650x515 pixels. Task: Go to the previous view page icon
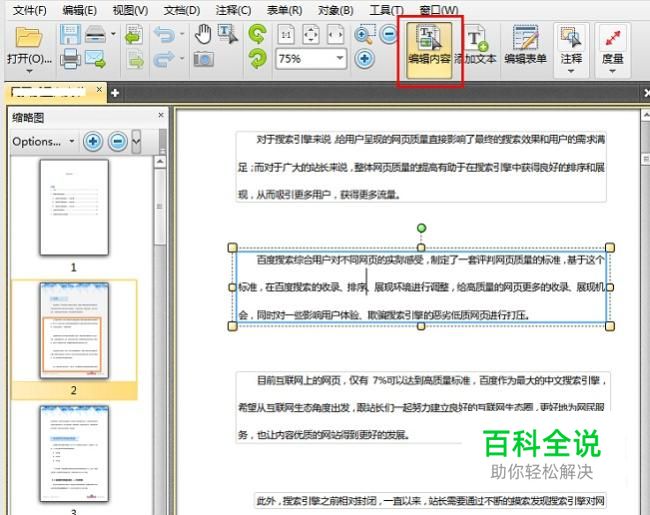pyautogui.click(x=134, y=34)
